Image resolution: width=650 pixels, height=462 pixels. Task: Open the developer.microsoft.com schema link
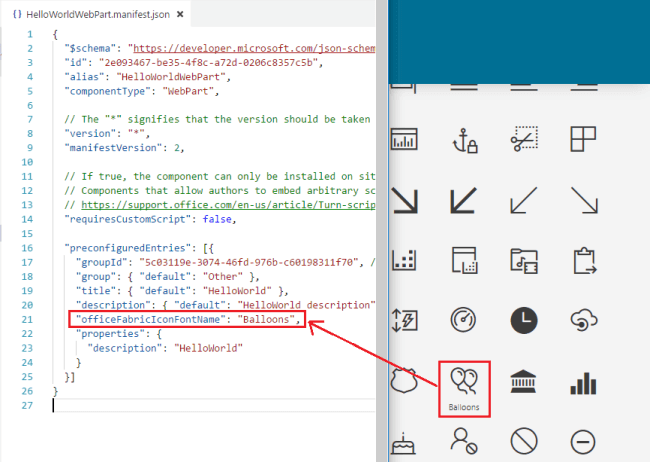click(x=254, y=49)
